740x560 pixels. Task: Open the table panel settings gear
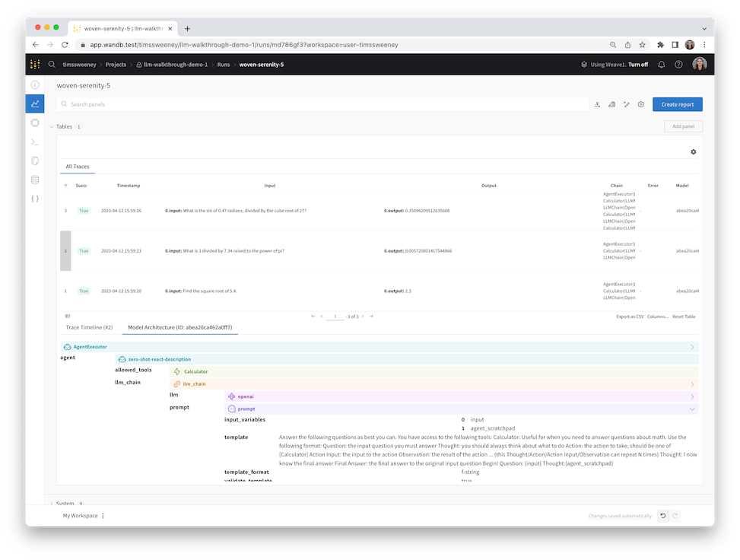coord(693,152)
